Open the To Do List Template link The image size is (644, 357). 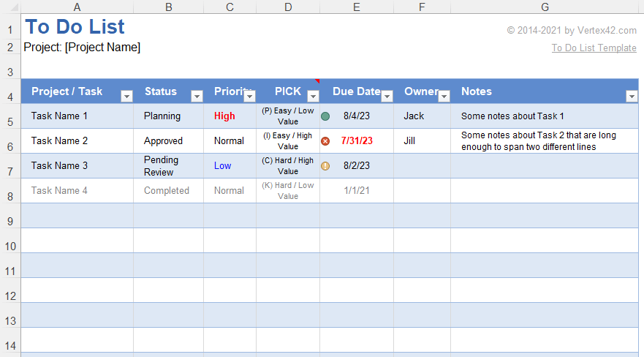(x=594, y=48)
